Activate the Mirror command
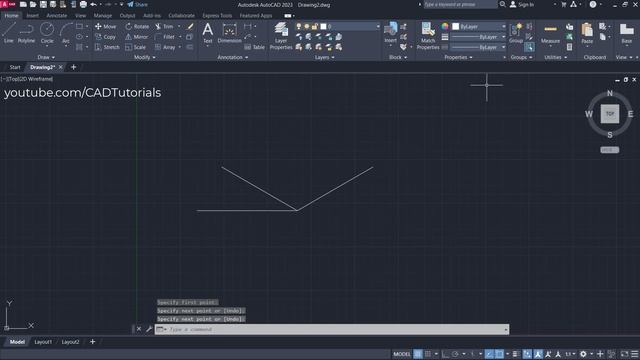640x360 pixels. click(x=137, y=37)
